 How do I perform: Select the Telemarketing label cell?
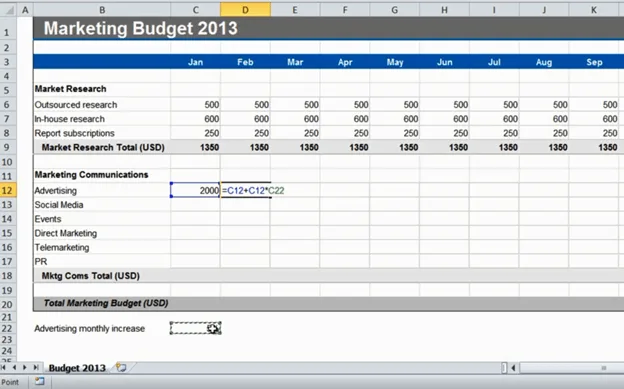[102, 248]
